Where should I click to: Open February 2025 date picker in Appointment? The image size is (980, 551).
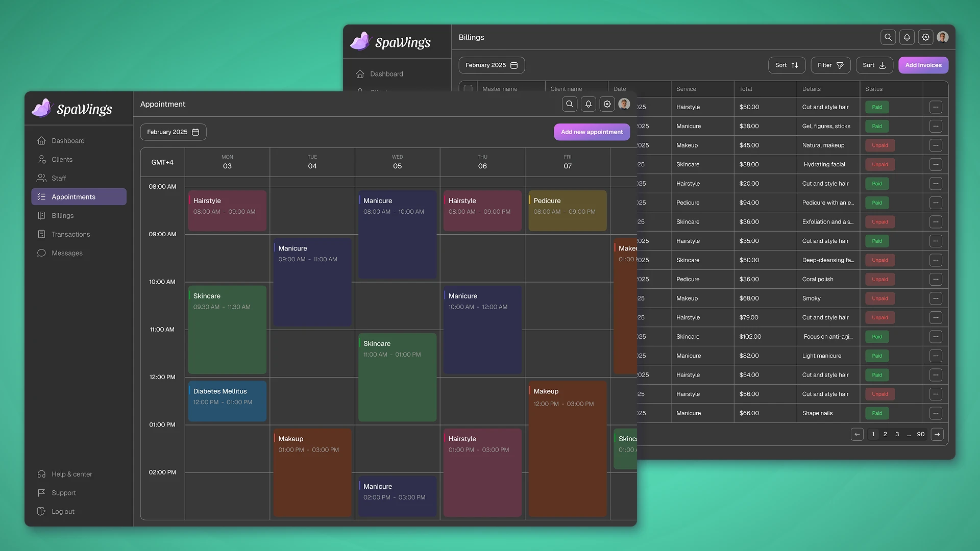tap(173, 132)
